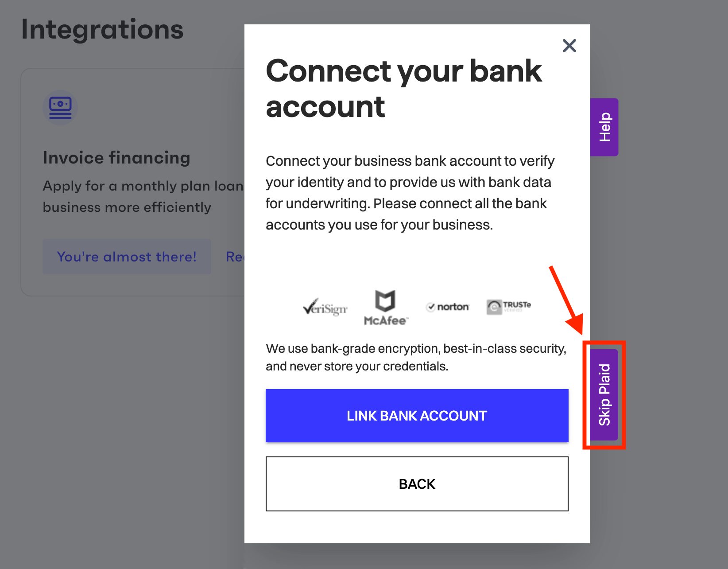The width and height of the screenshot is (728, 569).
Task: Click the Skip Plaid side tab
Action: 604,394
